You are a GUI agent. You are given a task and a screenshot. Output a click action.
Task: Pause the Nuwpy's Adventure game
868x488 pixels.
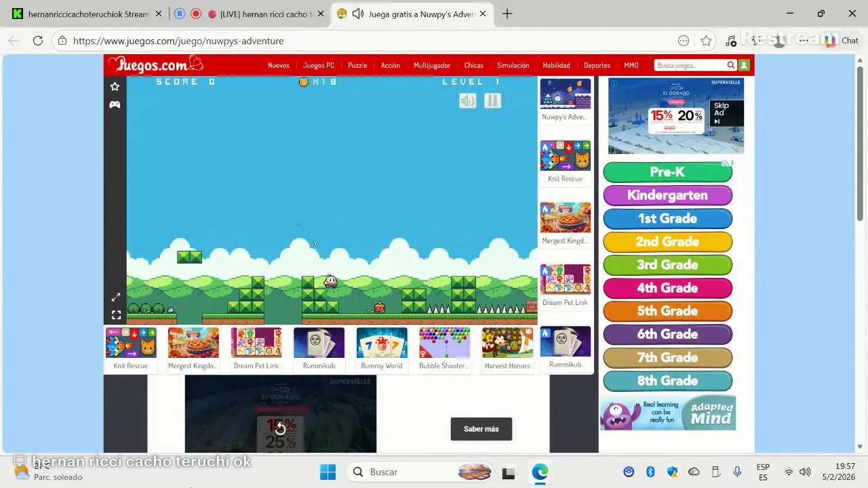[492, 101]
